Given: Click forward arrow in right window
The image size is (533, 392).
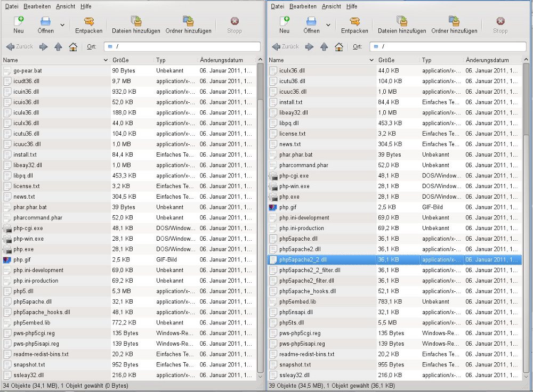Looking at the screenshot, I should coord(309,46).
